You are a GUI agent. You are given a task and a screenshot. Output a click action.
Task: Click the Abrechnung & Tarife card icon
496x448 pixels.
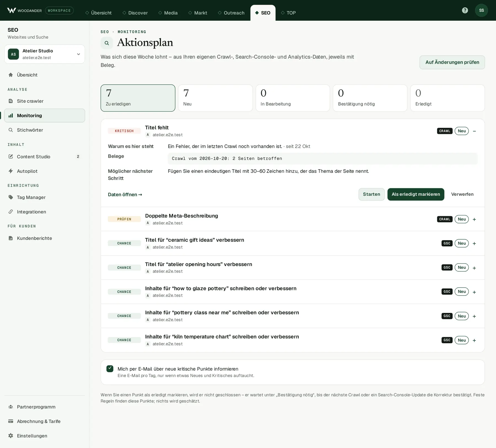pyautogui.click(x=11, y=421)
